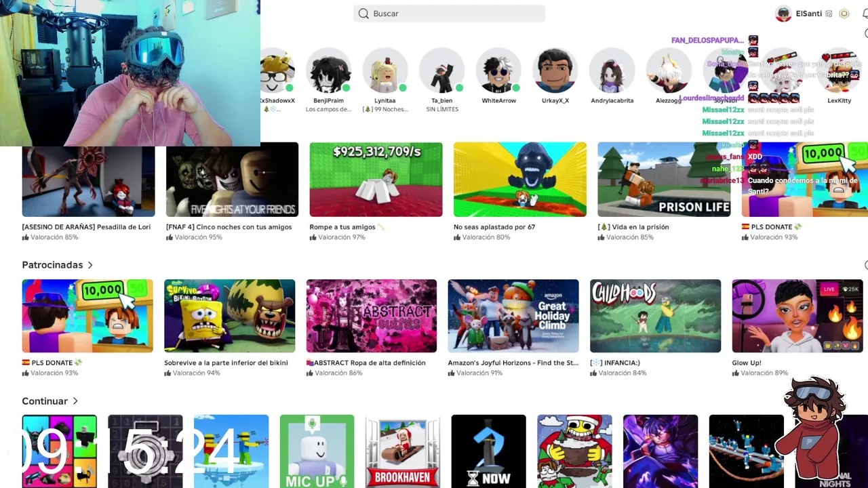
Task: Open Five Nights at Your Friends thumbnail
Action: pos(232,180)
